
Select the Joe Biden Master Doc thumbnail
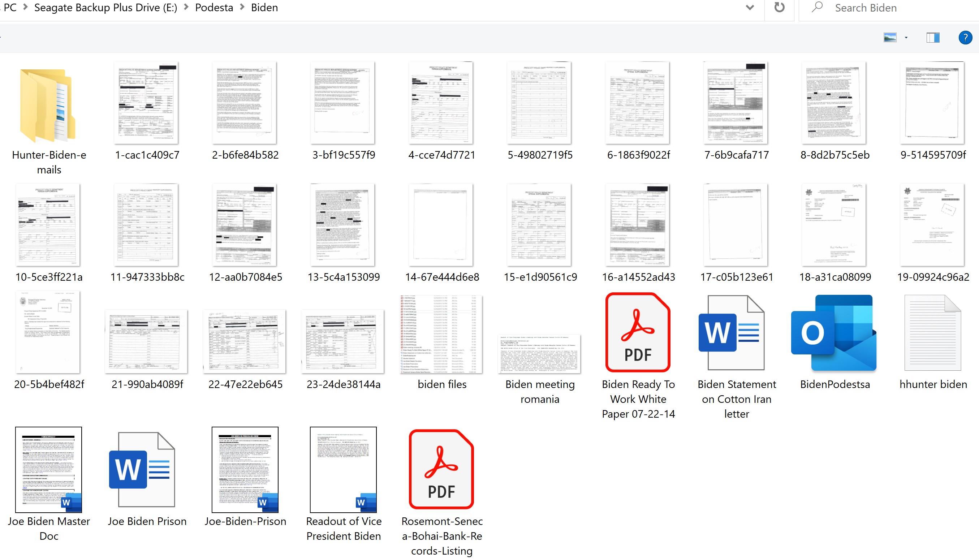tap(48, 469)
